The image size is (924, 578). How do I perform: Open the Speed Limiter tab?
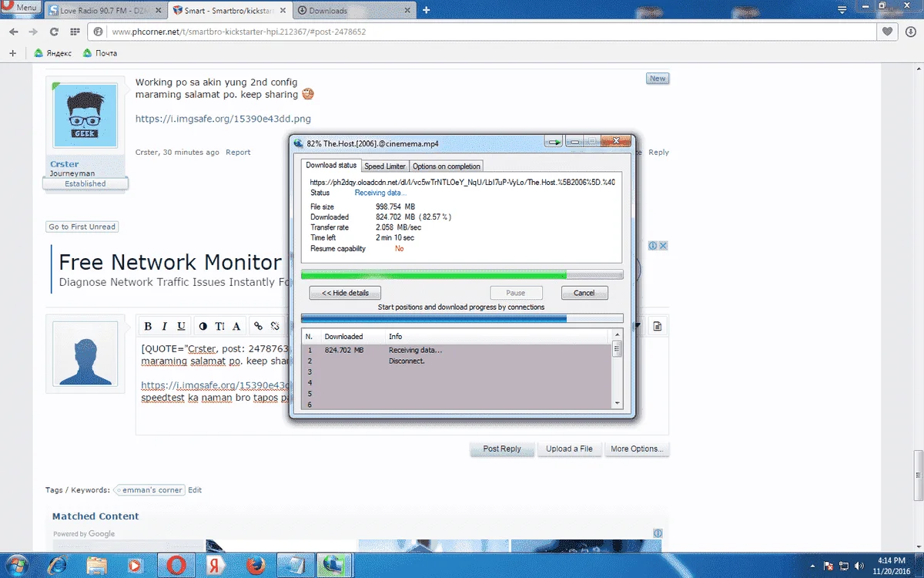pyautogui.click(x=385, y=166)
